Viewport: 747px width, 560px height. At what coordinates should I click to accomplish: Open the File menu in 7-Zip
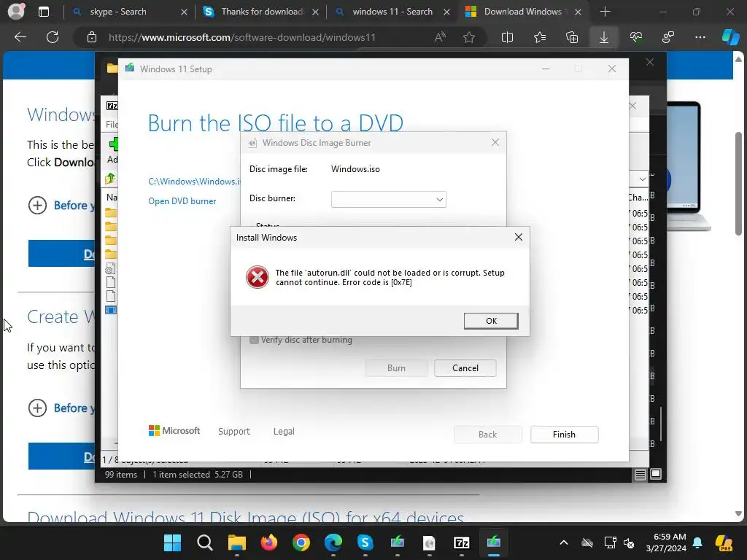tap(112, 124)
